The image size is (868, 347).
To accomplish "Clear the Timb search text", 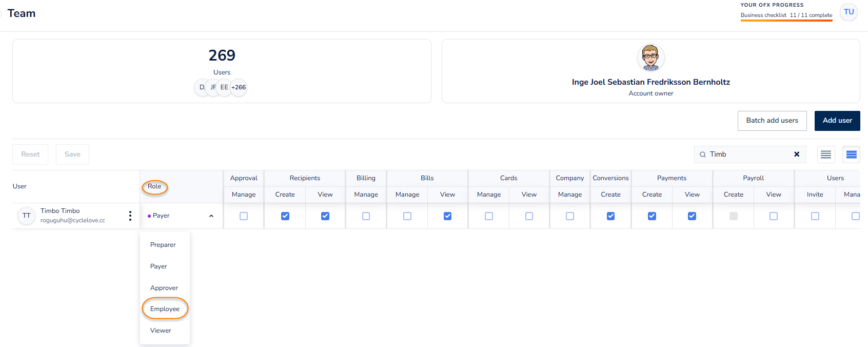I will point(797,154).
